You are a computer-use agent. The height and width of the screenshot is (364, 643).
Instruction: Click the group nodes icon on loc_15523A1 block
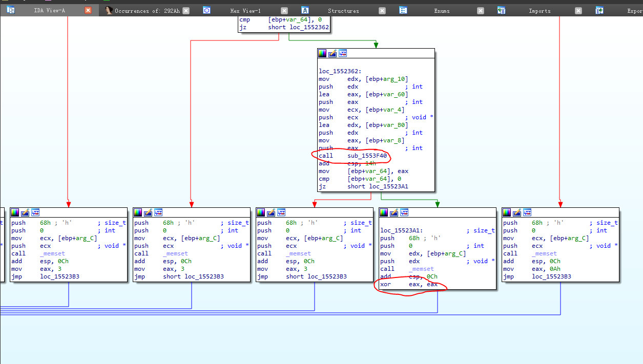click(404, 212)
